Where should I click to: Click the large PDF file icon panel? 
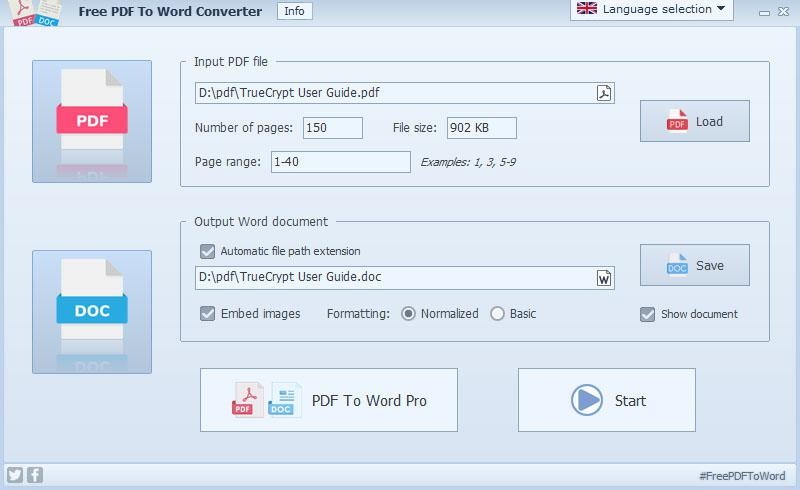(x=92, y=121)
